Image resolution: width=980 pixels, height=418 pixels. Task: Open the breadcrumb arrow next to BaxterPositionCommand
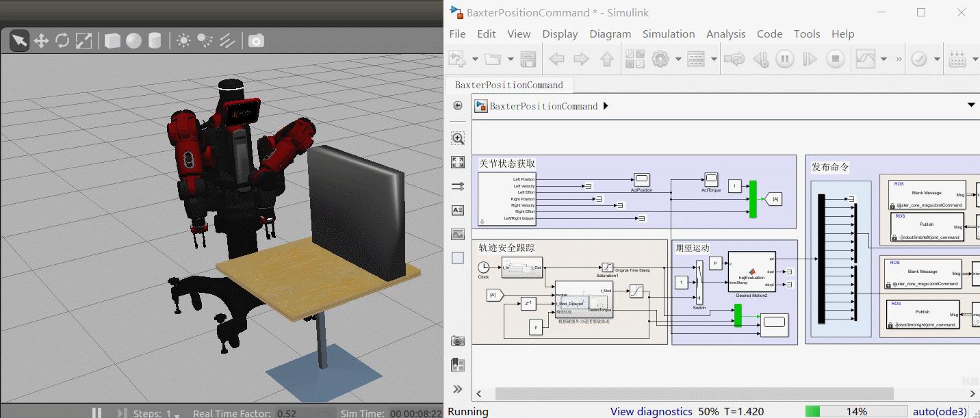(x=606, y=106)
